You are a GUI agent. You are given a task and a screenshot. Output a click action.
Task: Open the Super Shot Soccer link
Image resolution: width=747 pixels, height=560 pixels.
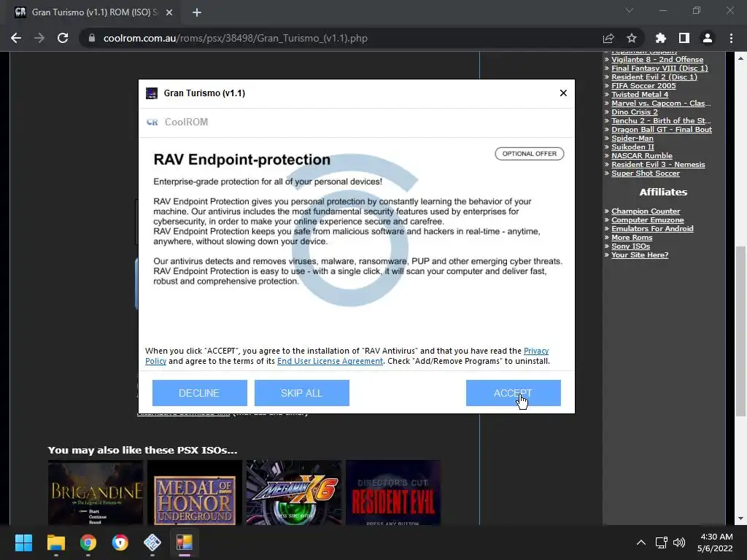click(x=646, y=174)
